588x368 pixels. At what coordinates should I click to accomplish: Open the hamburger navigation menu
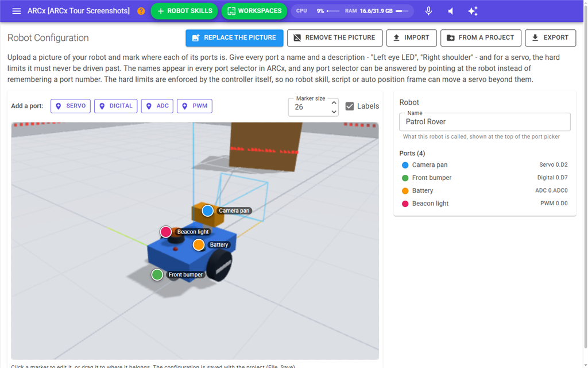(17, 11)
